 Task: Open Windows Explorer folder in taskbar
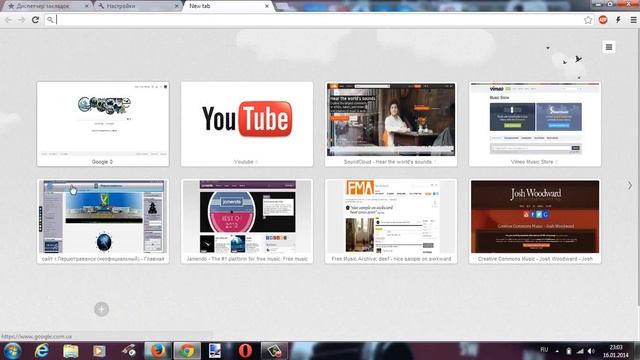pos(71,351)
